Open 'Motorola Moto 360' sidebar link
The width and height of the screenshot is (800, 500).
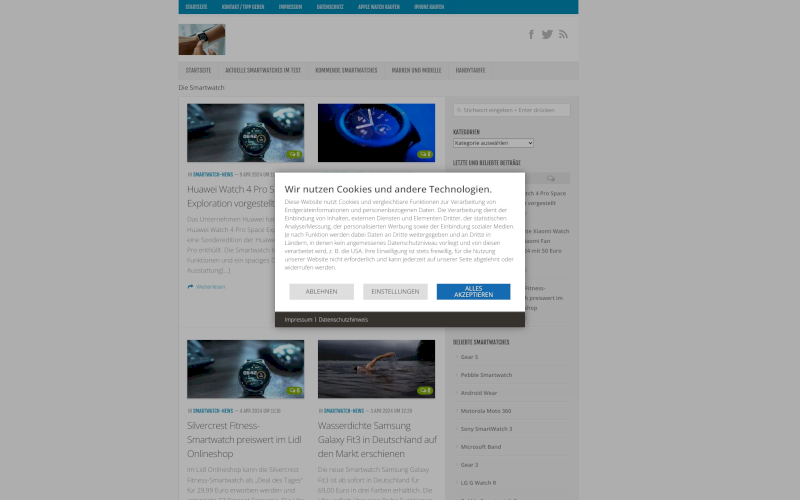point(485,411)
